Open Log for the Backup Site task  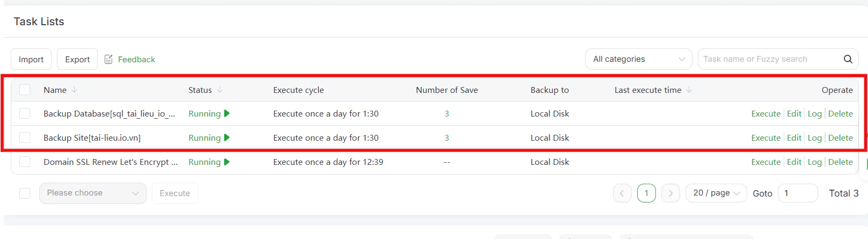[x=814, y=137]
